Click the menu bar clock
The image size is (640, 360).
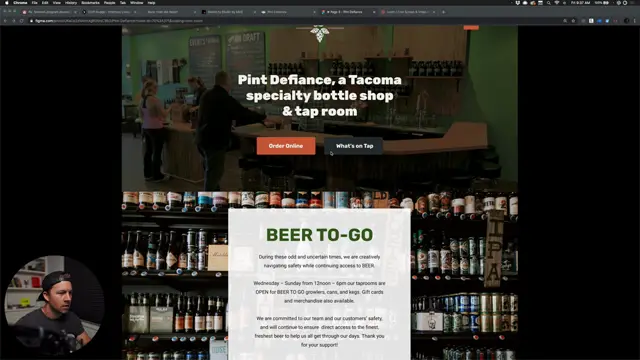point(580,2)
